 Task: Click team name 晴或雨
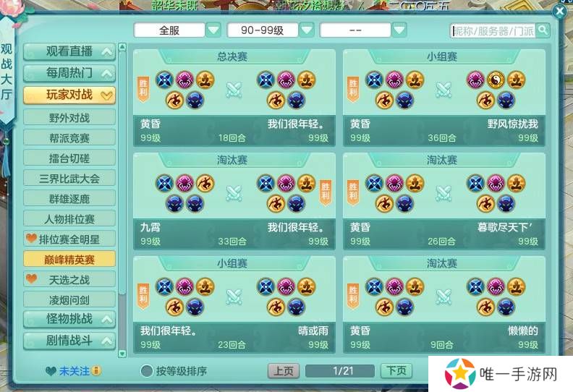(313, 331)
